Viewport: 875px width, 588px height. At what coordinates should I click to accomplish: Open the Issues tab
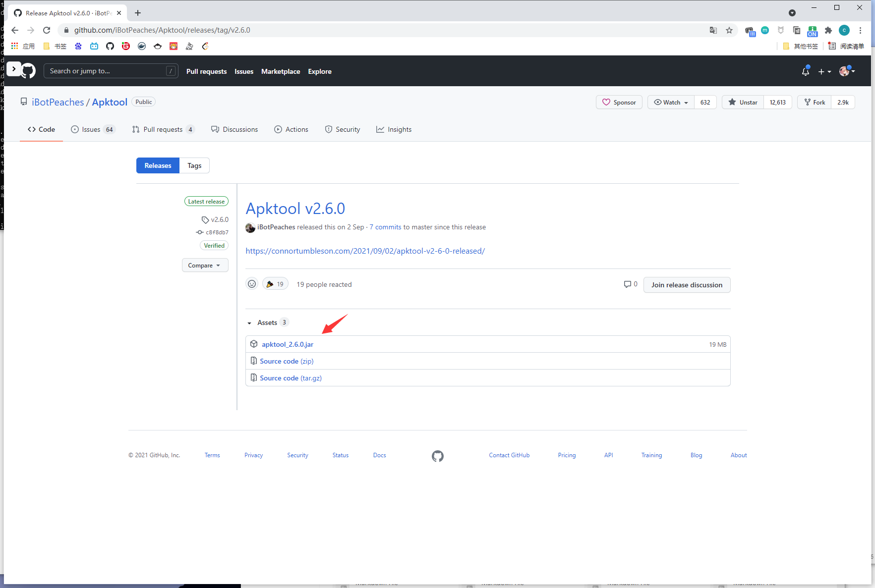pos(91,129)
